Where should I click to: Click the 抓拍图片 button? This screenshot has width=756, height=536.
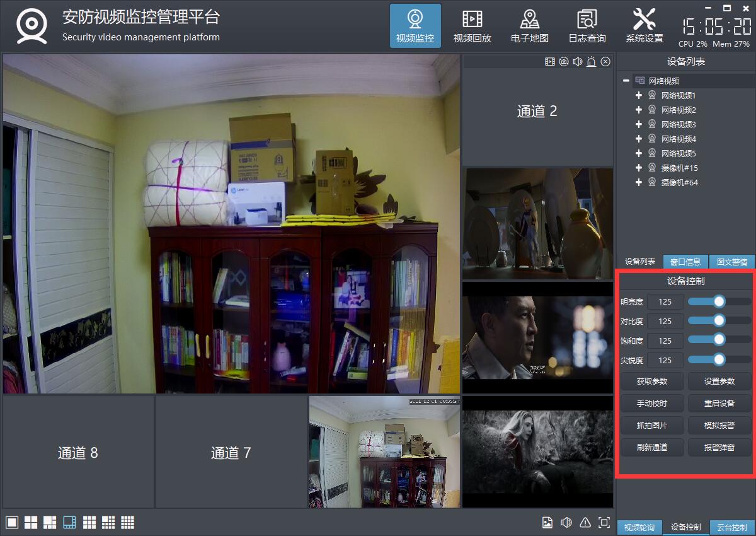(x=651, y=426)
